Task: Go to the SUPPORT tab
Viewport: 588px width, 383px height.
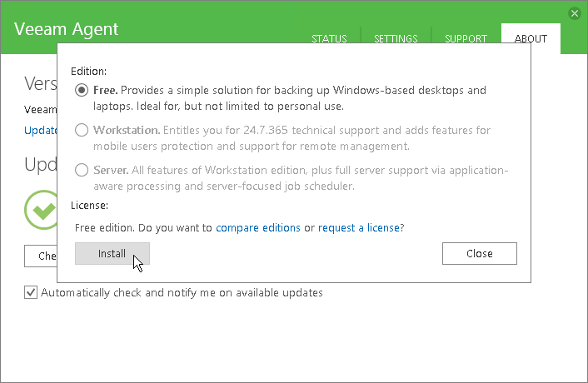Action: tap(466, 39)
